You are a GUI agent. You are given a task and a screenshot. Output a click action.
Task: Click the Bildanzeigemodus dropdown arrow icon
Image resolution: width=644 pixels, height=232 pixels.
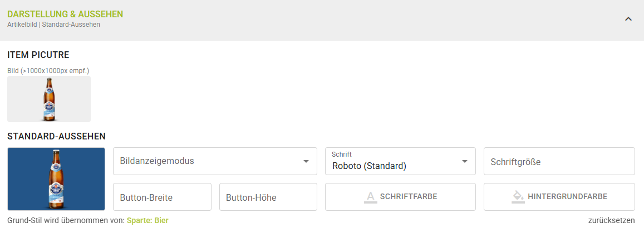point(306,162)
